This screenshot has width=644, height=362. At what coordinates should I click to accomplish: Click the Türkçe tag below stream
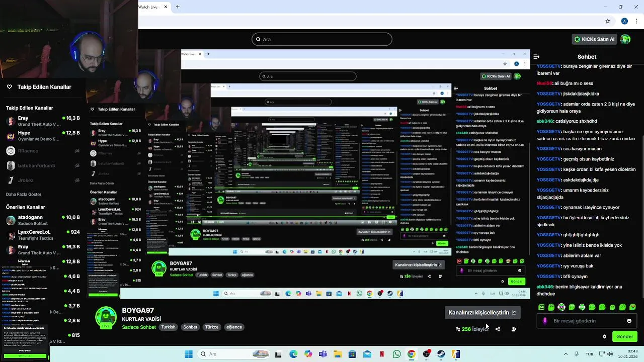point(212,327)
